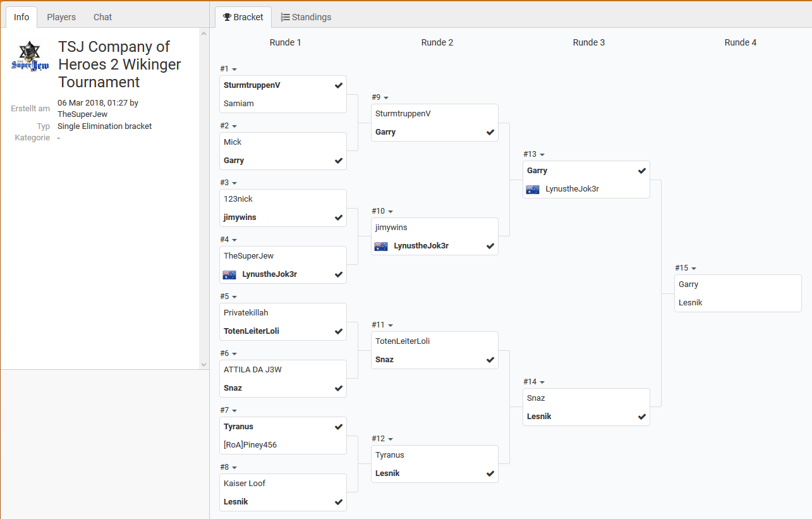Click the checkmark next to jimywins in match #3
The width and height of the screenshot is (812, 519).
[x=339, y=217]
